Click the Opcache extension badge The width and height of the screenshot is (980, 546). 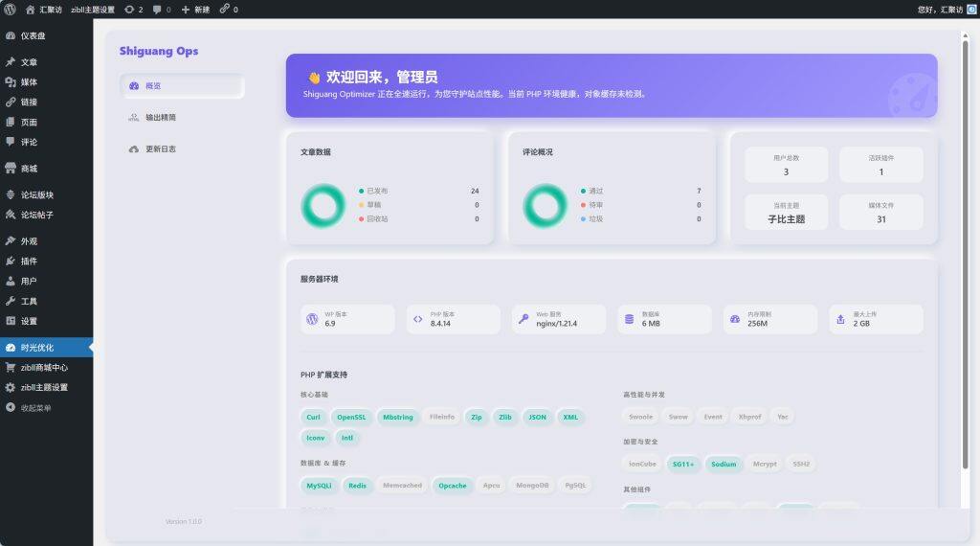pos(453,486)
